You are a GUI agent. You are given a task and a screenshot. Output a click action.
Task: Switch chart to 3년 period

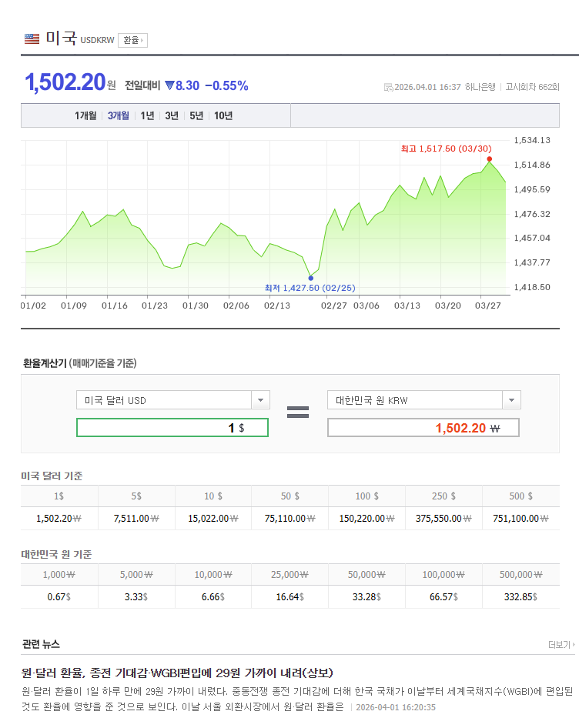coord(172,115)
